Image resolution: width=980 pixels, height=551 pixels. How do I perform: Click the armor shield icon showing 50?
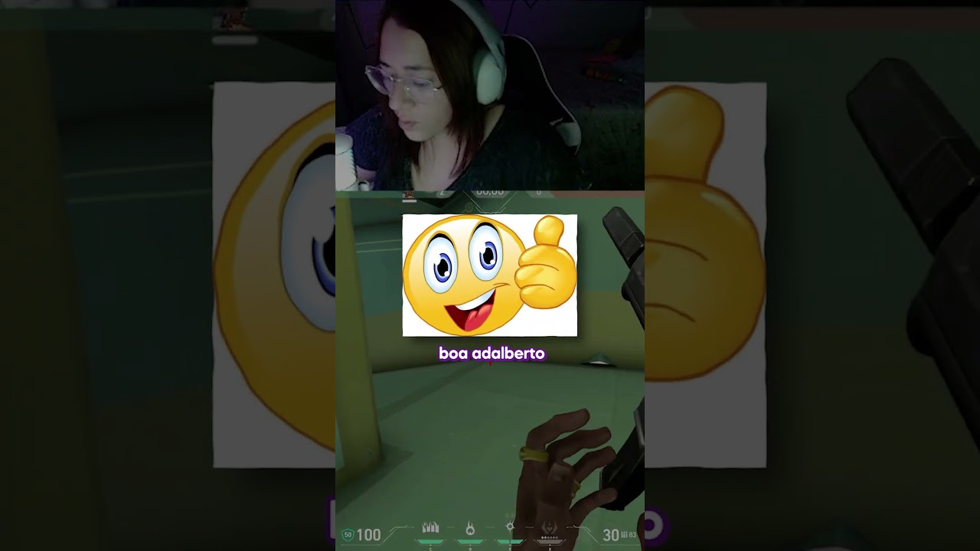[x=348, y=535]
